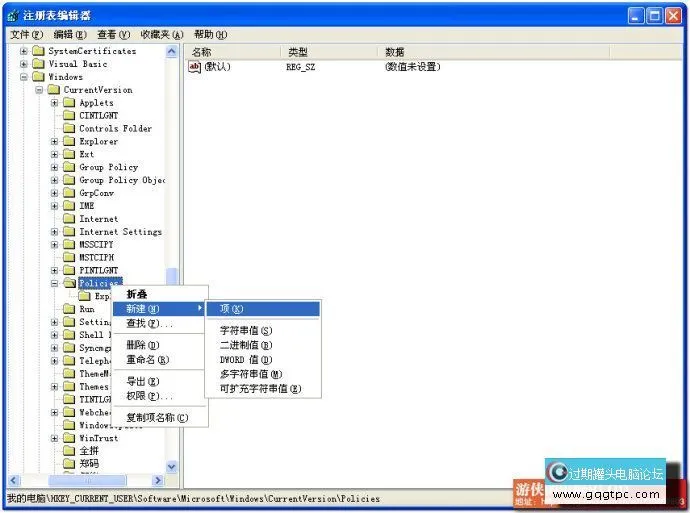Select 权限(P)... in the context menu
The height and width of the screenshot is (513, 690).
(x=159, y=396)
